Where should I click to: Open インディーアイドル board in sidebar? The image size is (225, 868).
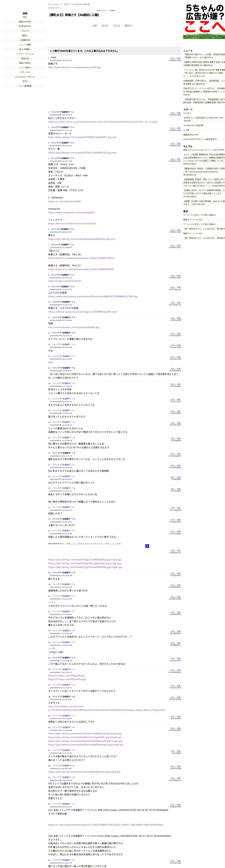pyautogui.click(x=25, y=54)
